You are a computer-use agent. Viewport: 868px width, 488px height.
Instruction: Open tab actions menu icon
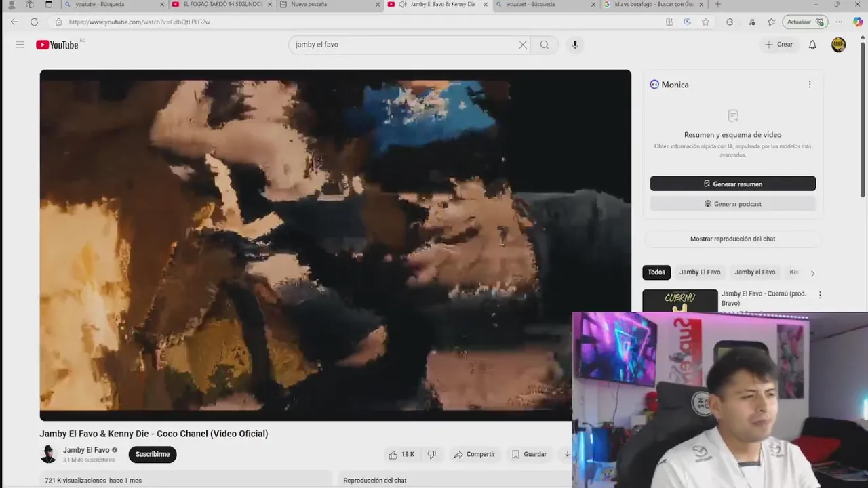point(49,5)
